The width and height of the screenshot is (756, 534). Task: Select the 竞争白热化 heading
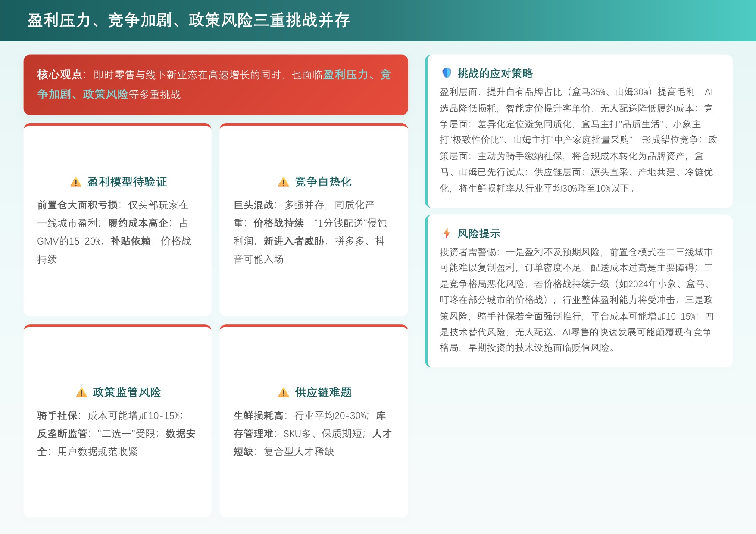pyautogui.click(x=323, y=182)
